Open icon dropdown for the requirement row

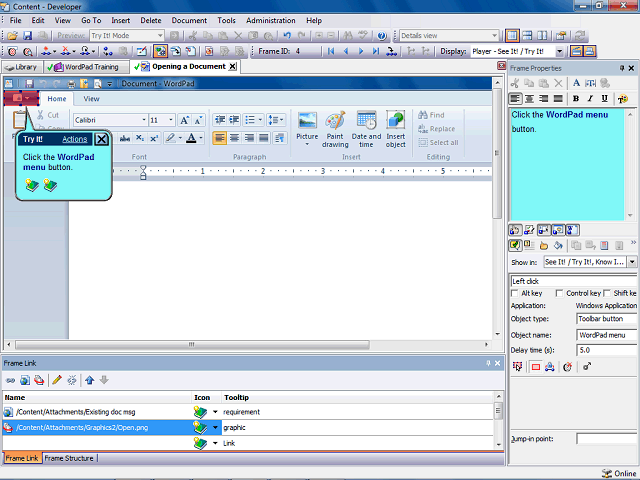click(x=215, y=412)
